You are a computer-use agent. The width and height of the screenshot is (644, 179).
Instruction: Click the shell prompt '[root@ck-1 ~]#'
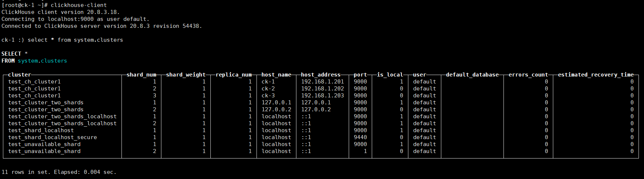(x=25, y=5)
